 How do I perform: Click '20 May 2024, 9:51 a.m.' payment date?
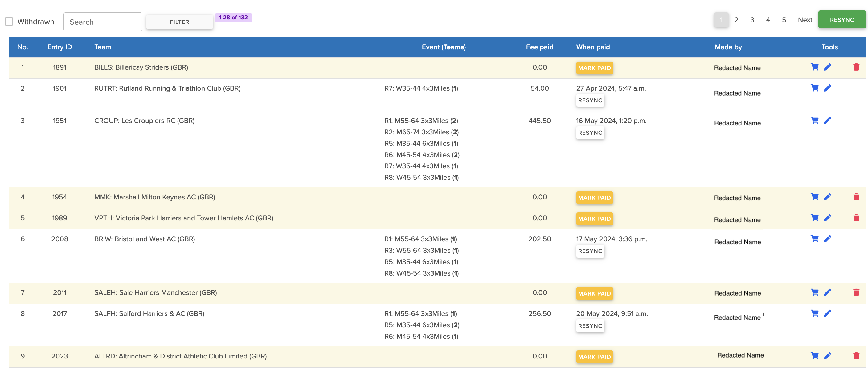(x=612, y=313)
